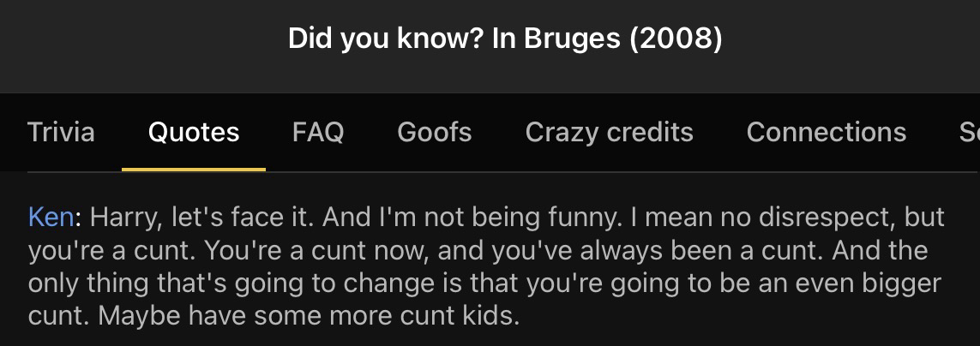
Task: Click the year "(2008)" in the header
Action: pos(676,39)
